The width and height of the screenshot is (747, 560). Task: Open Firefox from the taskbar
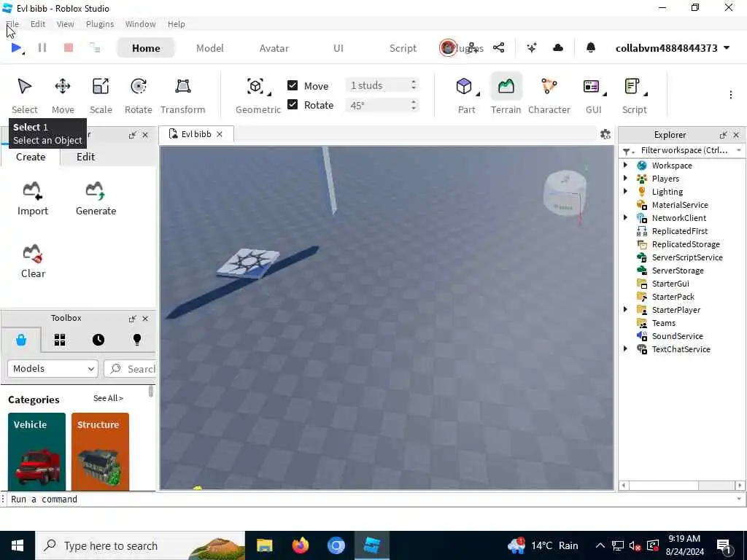[300, 545]
